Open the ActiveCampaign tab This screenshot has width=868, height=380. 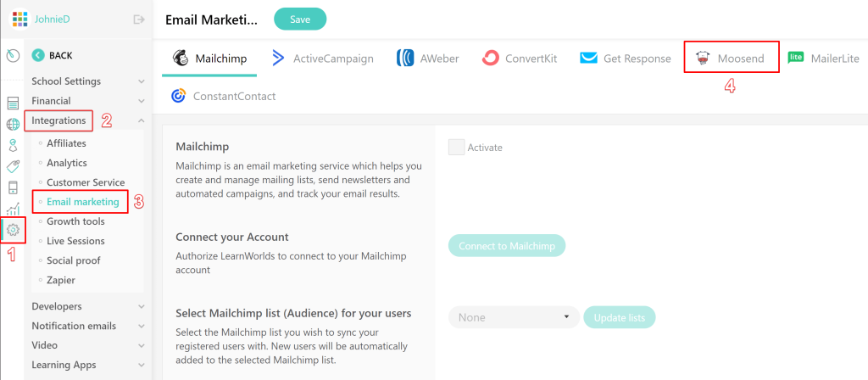coord(322,59)
